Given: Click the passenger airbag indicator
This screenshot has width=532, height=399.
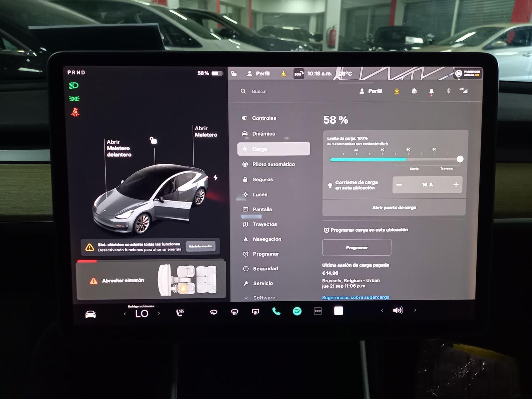Looking at the screenshot, I should pyautogui.click(x=468, y=73).
